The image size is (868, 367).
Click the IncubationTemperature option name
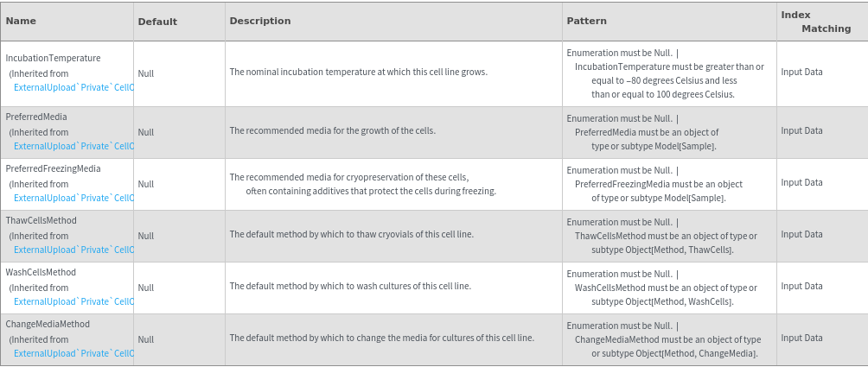pyautogui.click(x=53, y=58)
